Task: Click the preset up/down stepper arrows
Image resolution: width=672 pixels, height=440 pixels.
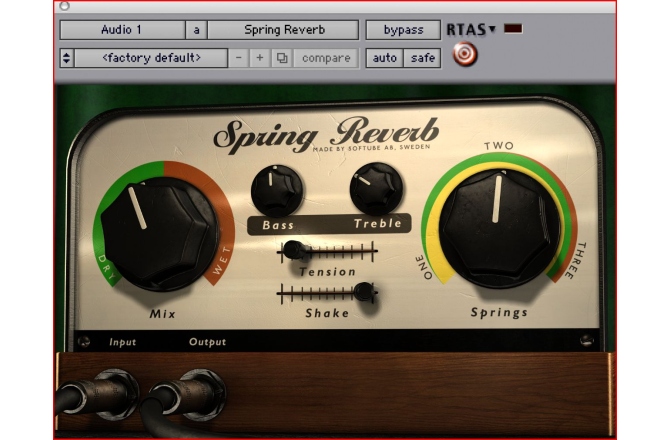Action: tap(66, 58)
